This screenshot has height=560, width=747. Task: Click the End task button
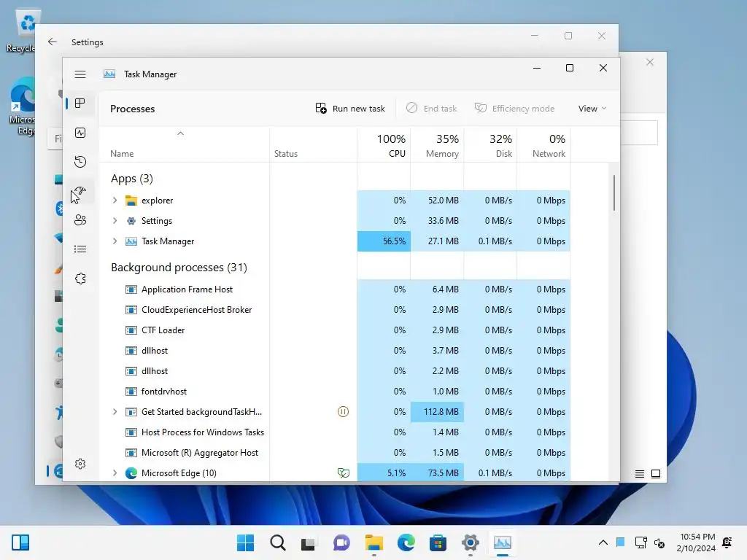(431, 109)
